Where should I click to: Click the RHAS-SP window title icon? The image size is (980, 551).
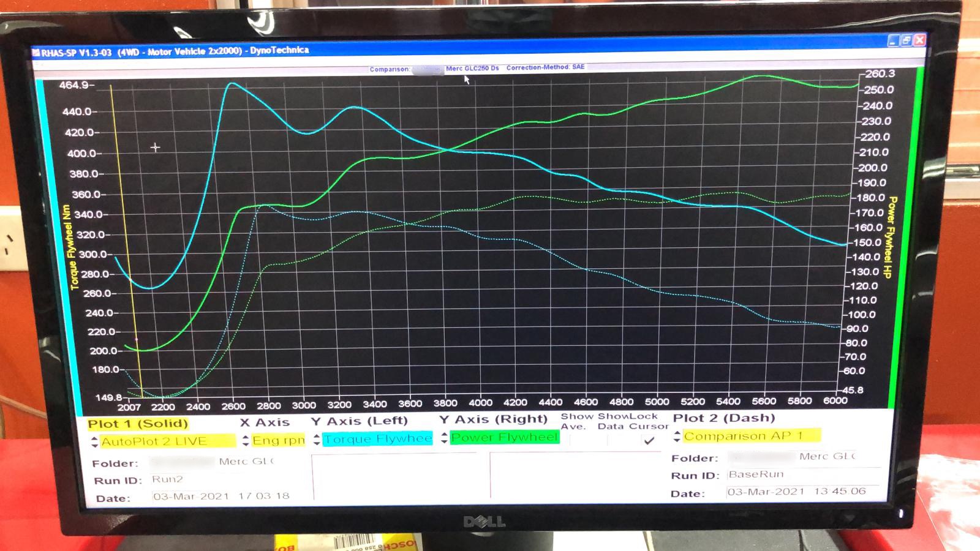pos(36,53)
